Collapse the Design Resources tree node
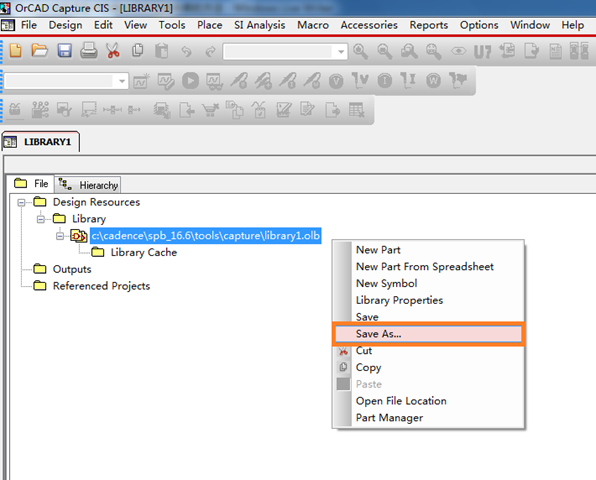The image size is (596, 480). [x=21, y=202]
